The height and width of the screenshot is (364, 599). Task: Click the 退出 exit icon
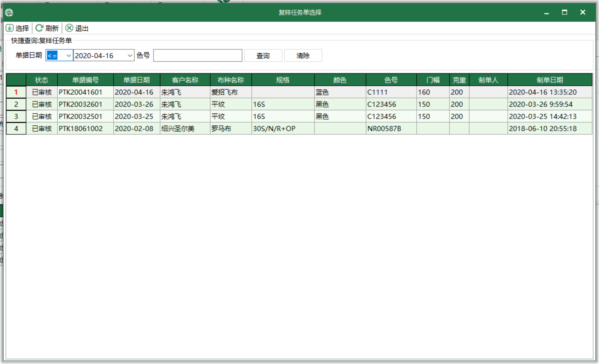pyautogui.click(x=69, y=28)
